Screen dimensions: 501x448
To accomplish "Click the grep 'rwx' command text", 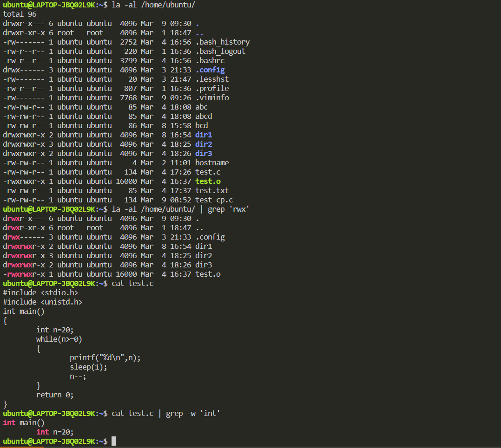I will coord(229,209).
